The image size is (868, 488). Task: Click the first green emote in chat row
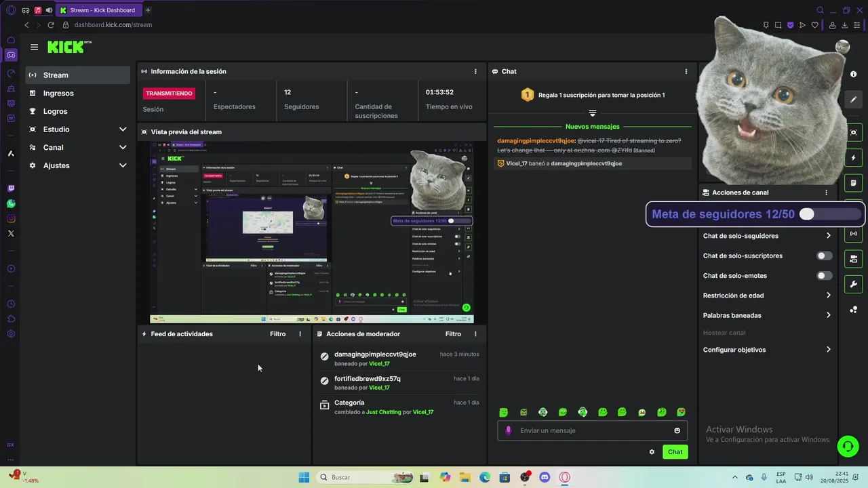[503, 412]
